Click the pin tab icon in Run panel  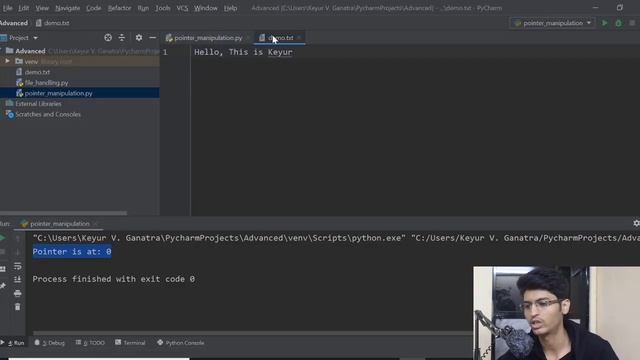pyautogui.click(x=2, y=286)
